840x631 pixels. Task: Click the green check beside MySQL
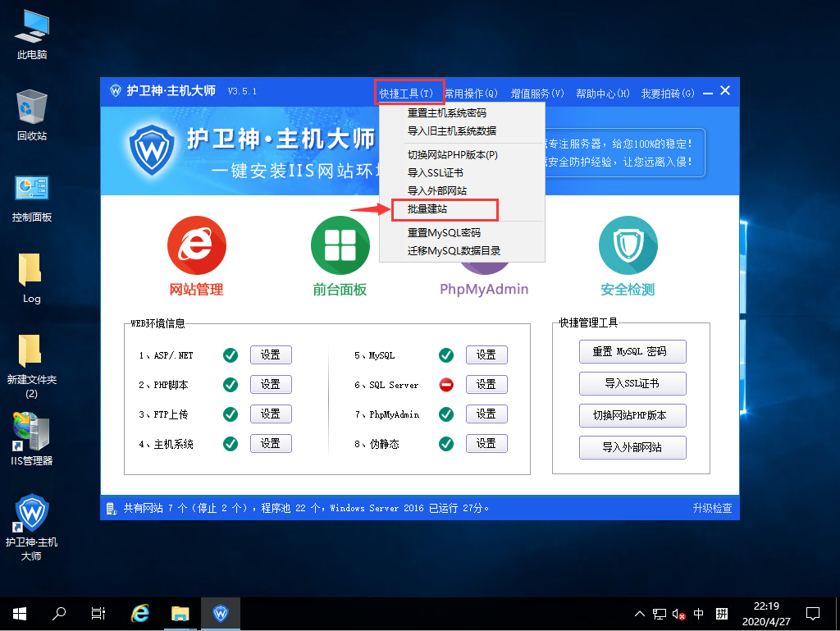(446, 354)
